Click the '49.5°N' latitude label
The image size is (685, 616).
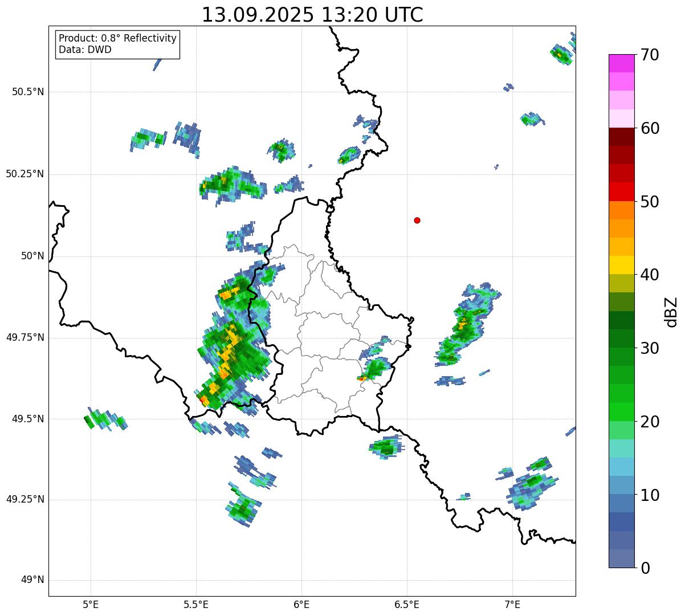[x=28, y=419]
